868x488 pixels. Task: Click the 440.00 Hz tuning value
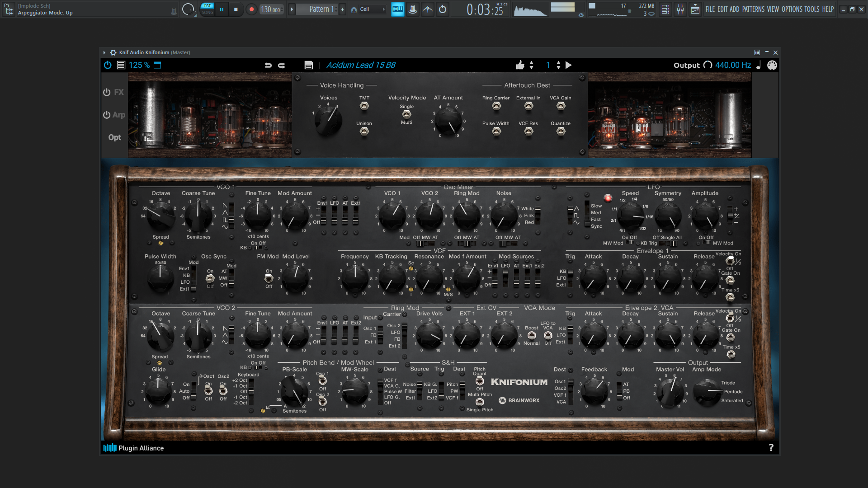(x=733, y=65)
